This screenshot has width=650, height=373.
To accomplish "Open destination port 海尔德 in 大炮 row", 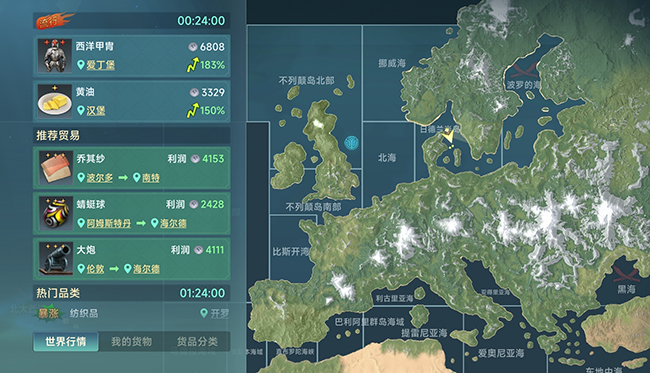I will (146, 269).
